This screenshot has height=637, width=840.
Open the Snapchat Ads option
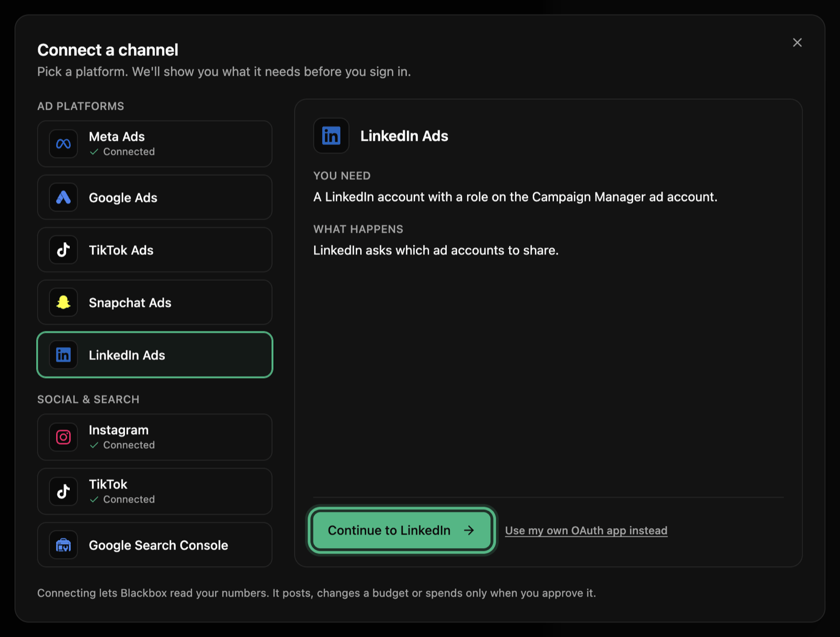[155, 302]
